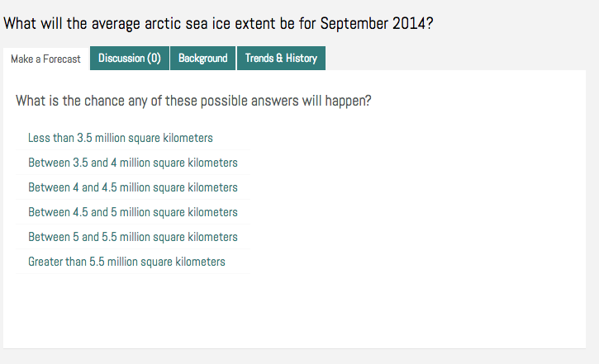This screenshot has height=364, width=599.
Task: Switch to the Background tab
Action: point(203,59)
